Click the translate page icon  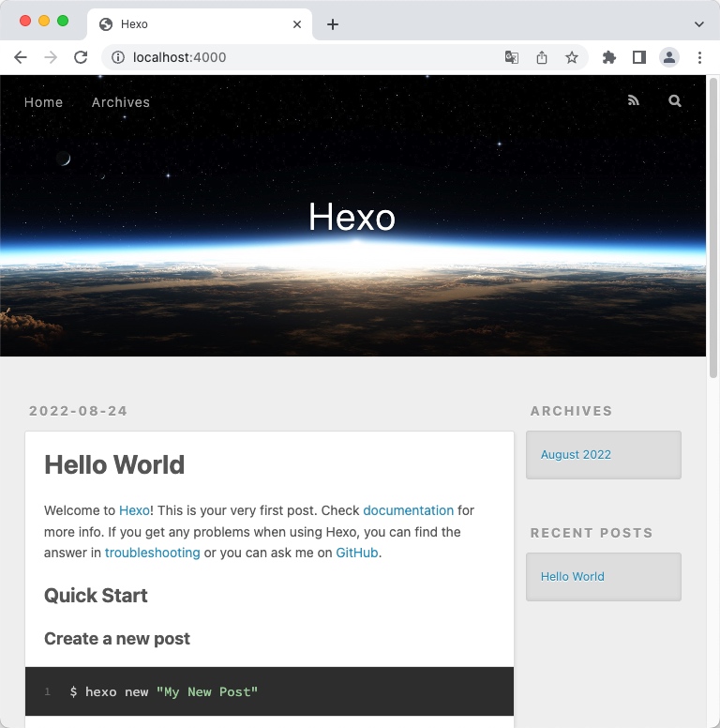(512, 57)
